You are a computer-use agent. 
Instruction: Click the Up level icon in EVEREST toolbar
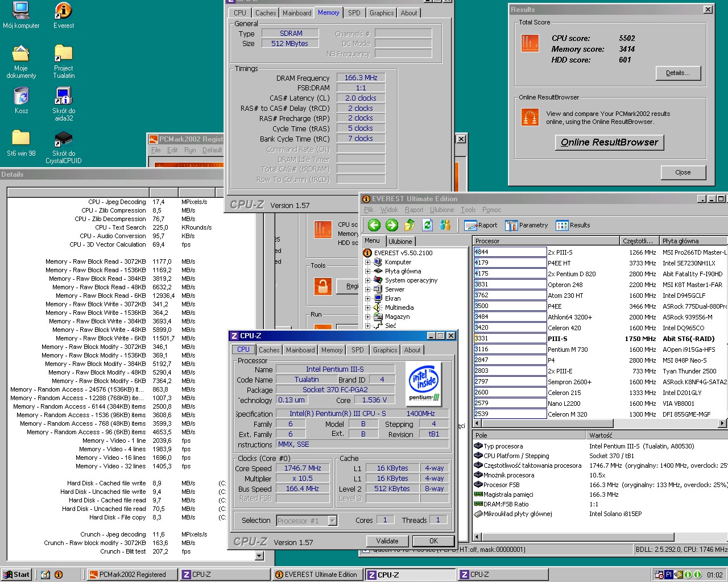409,225
